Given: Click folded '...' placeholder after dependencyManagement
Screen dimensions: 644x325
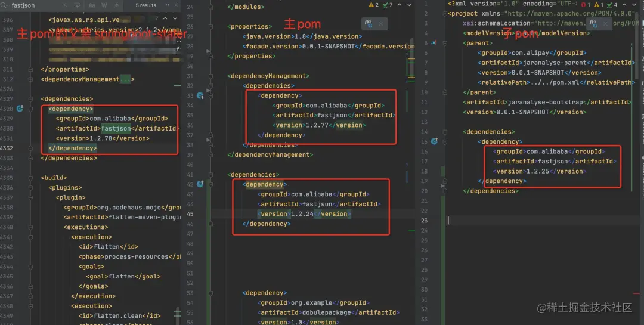Looking at the screenshot, I should (125, 79).
